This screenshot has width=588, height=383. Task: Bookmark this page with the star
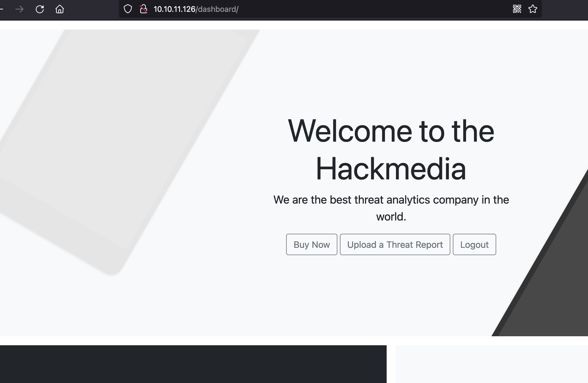coord(533,9)
